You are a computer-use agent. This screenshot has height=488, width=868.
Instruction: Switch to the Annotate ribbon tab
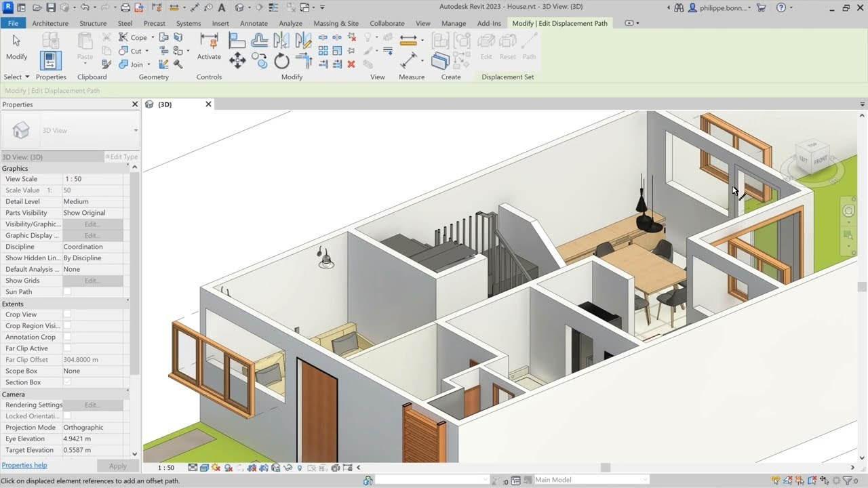pyautogui.click(x=254, y=23)
